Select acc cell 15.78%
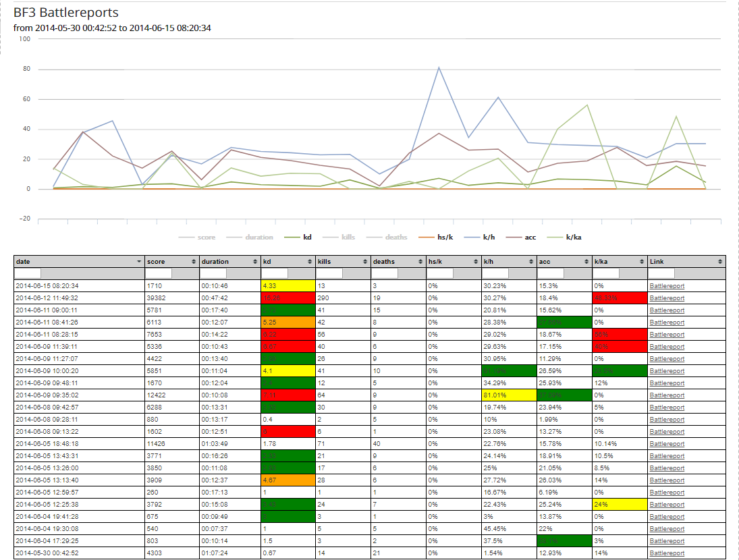Screen dimensions: 739x560 coord(565,444)
